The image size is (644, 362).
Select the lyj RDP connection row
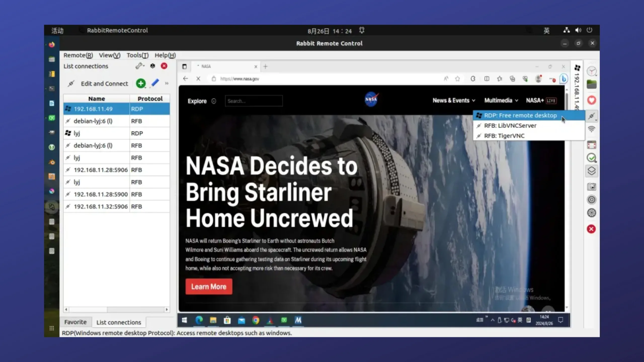pyautogui.click(x=117, y=133)
